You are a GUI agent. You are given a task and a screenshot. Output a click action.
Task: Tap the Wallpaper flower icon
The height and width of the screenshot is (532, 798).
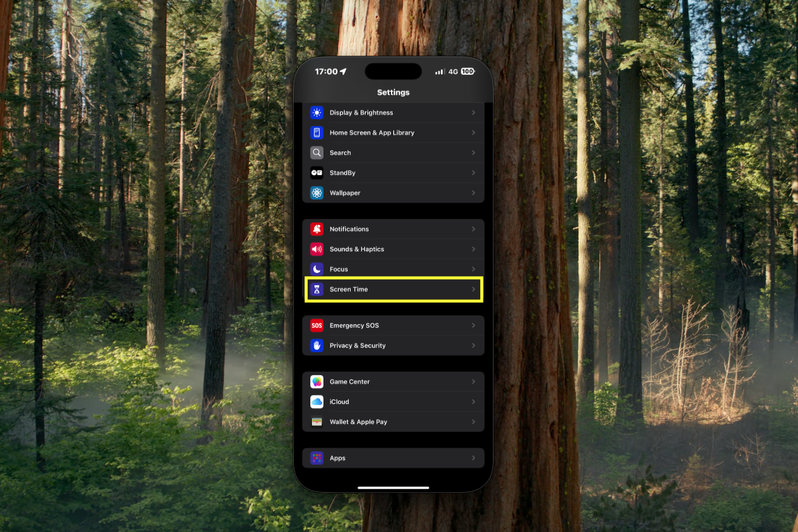316,193
